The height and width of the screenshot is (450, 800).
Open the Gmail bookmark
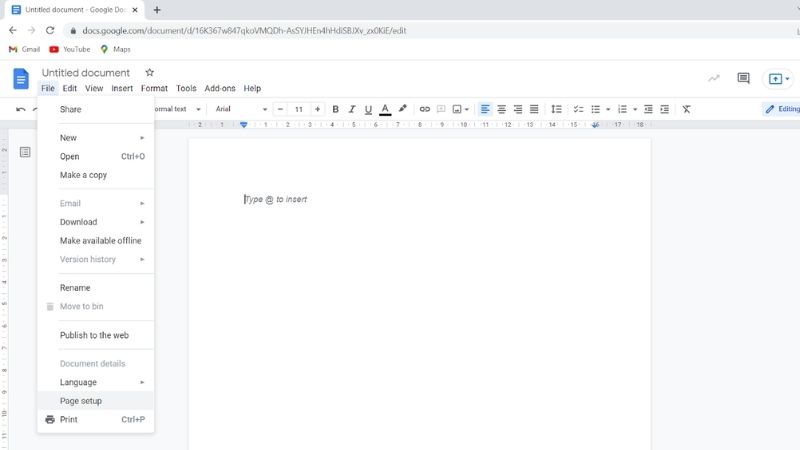pyautogui.click(x=25, y=49)
